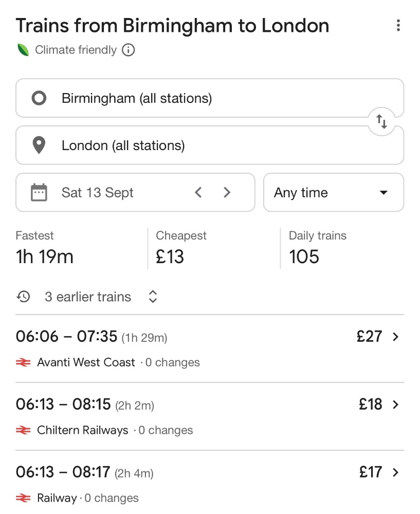Open the 06:13 Chiltern Railways train
The width and height of the screenshot is (420, 514).
(x=210, y=417)
